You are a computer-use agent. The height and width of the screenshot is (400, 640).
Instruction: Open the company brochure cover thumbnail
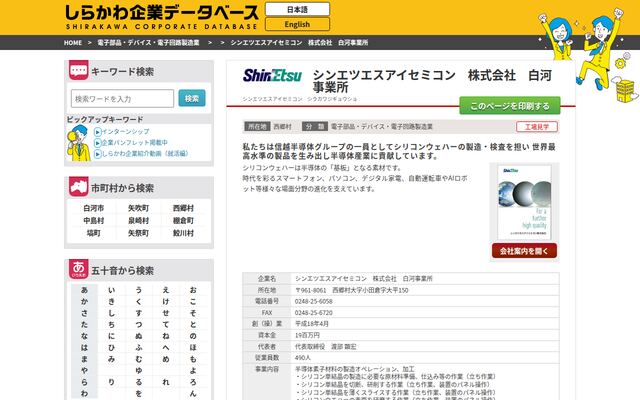point(524,202)
